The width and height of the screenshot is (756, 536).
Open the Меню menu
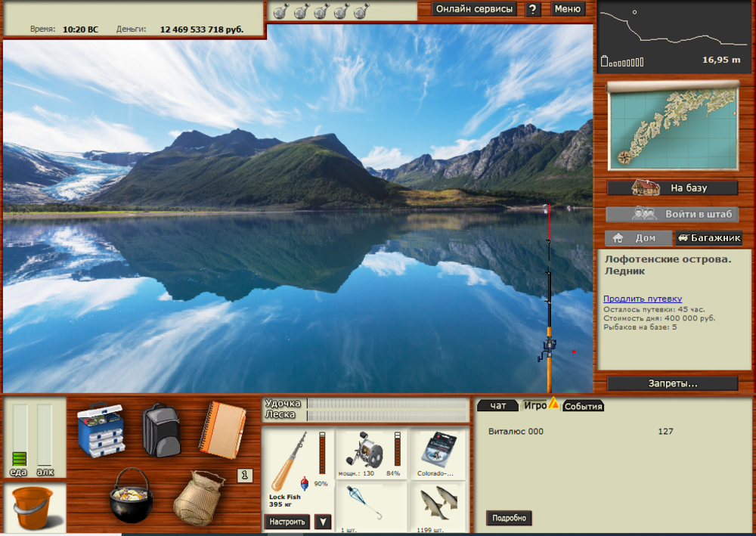coord(567,9)
